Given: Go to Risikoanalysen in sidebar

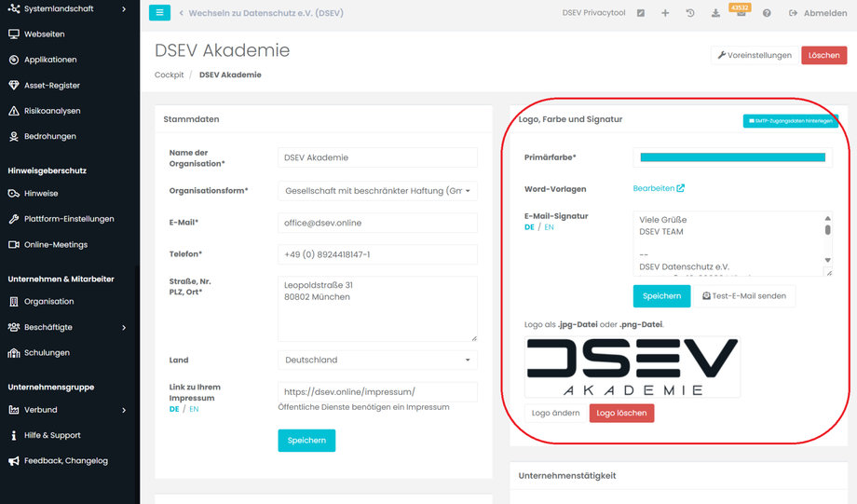Looking at the screenshot, I should (x=52, y=111).
